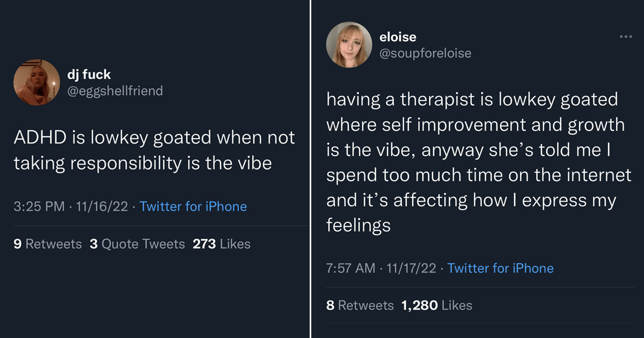The width and height of the screenshot is (644, 338).
Task: Click the 7:57 AM time
Action: pyautogui.click(x=350, y=268)
